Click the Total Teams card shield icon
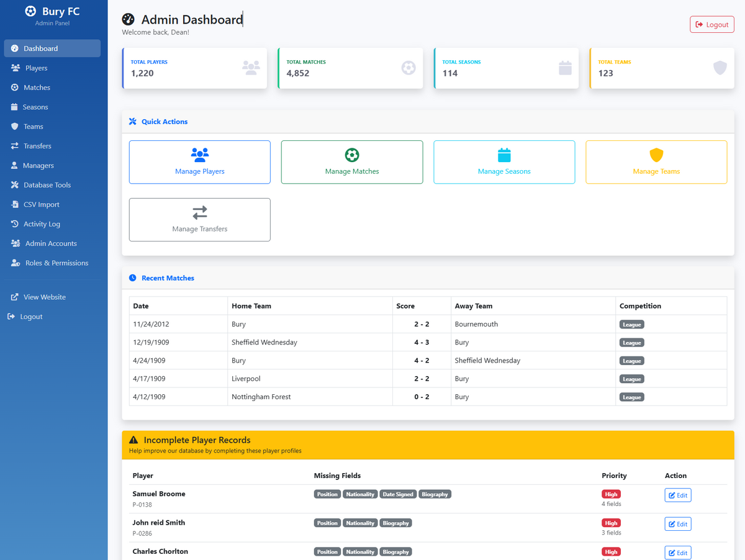Image resolution: width=745 pixels, height=560 pixels. [x=720, y=68]
